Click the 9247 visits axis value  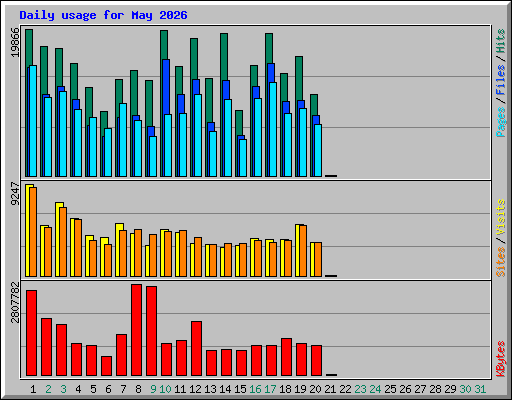point(15,194)
